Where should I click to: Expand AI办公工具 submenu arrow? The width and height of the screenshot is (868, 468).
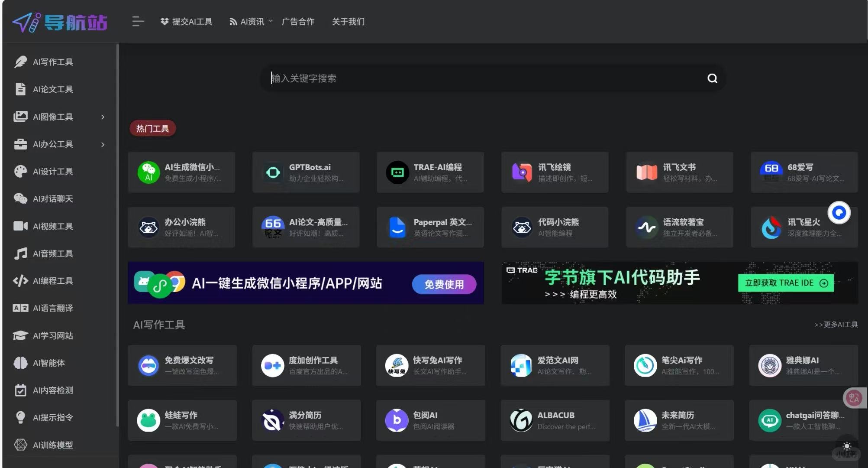pos(103,144)
